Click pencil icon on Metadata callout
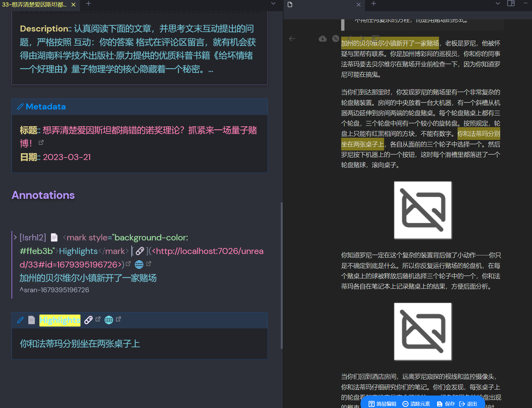532x408 pixels. 20,106
